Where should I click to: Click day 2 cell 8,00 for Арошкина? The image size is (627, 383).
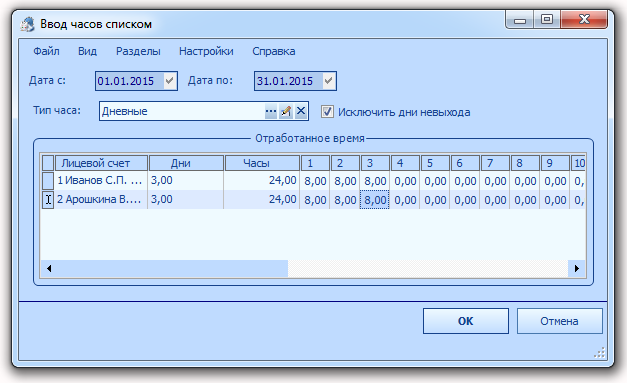[x=345, y=199]
